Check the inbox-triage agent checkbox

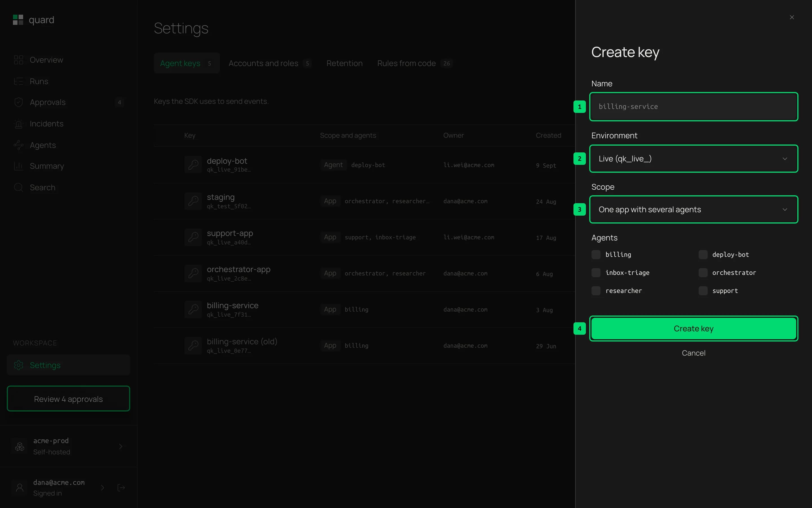click(596, 272)
